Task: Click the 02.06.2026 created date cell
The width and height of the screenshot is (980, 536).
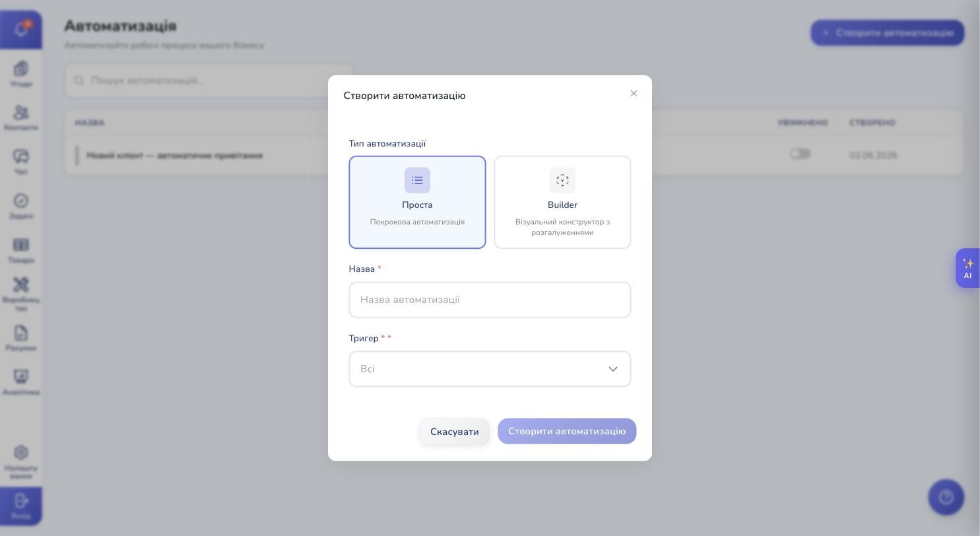Action: click(873, 156)
